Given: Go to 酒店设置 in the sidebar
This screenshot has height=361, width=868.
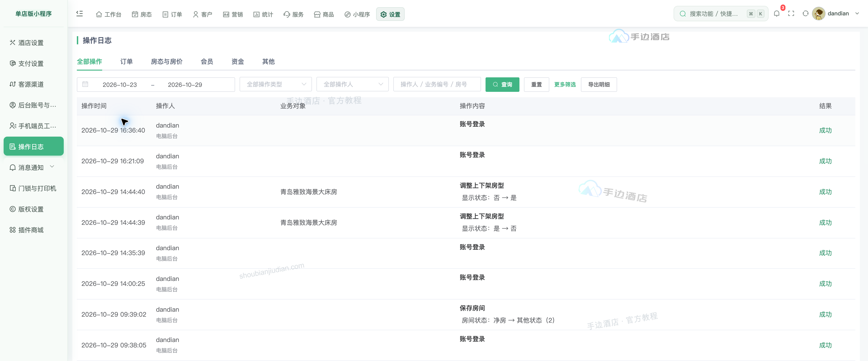Looking at the screenshot, I should point(34,43).
